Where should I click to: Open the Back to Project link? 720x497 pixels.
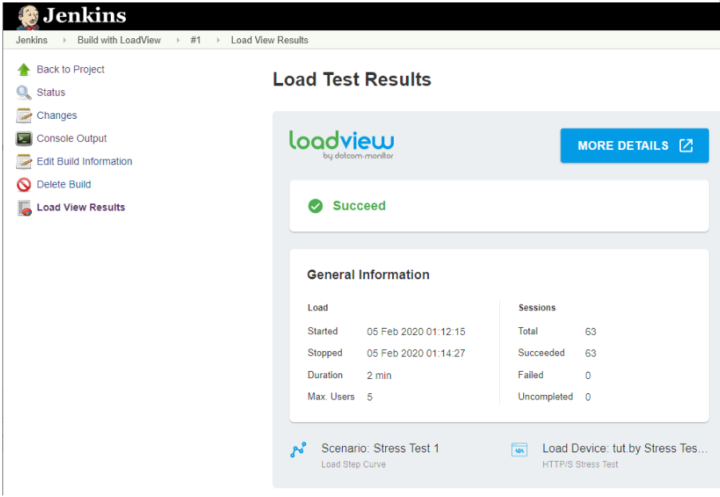pos(70,69)
